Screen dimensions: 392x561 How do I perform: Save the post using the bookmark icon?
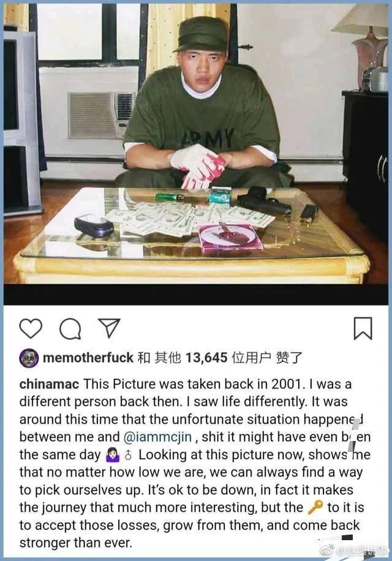pyautogui.click(x=363, y=328)
